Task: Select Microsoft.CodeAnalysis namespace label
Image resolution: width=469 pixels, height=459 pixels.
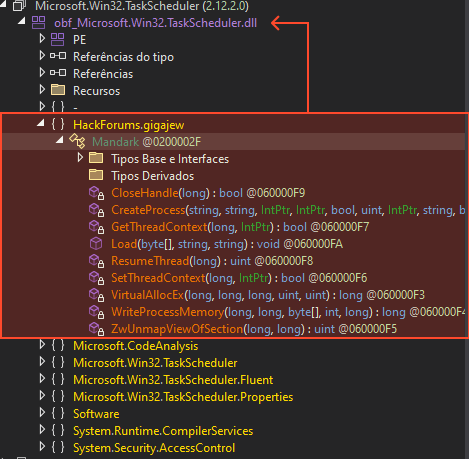Action: 135,346
